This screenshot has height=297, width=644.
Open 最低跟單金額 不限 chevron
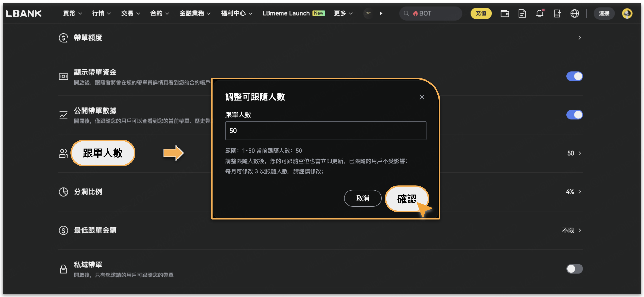(580, 230)
